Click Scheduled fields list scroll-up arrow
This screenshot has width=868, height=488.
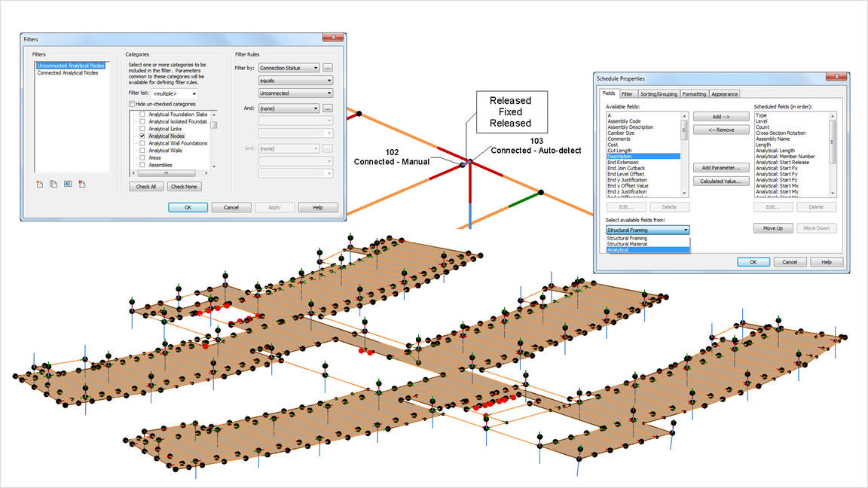point(833,116)
